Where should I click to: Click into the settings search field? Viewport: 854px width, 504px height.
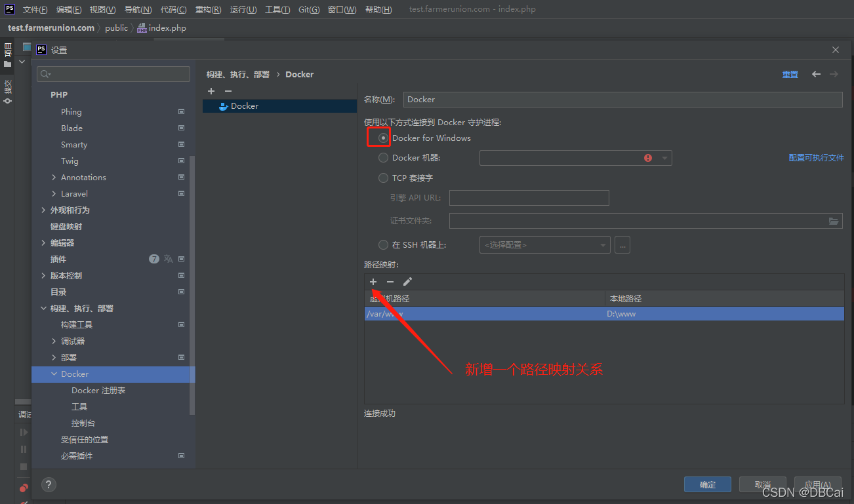coord(113,74)
